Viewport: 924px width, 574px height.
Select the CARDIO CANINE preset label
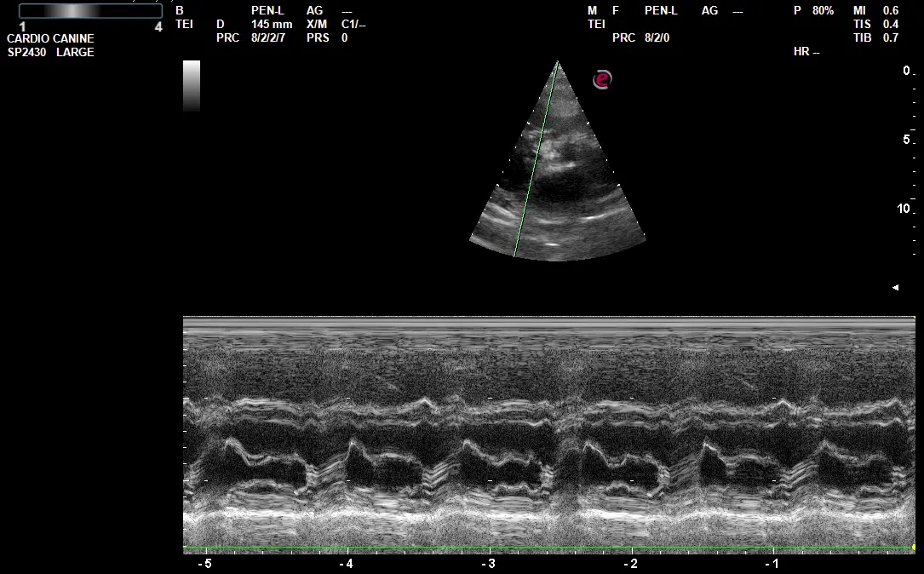(50, 39)
